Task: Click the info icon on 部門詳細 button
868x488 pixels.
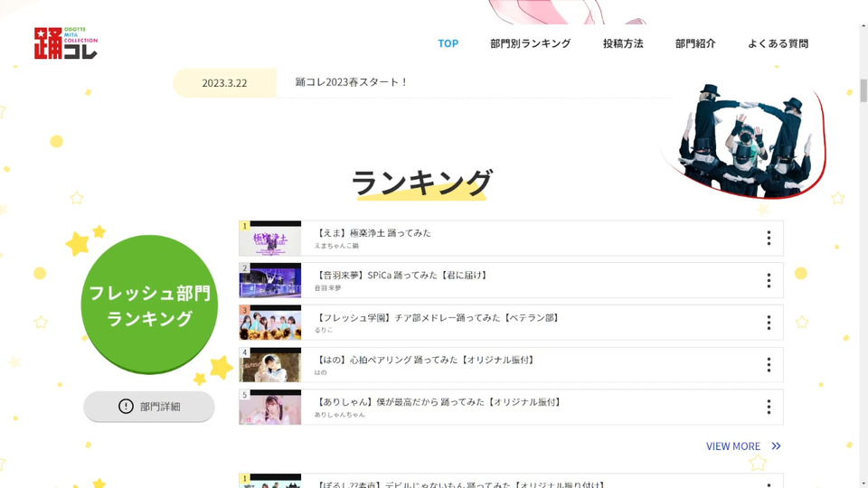Action: pos(126,406)
